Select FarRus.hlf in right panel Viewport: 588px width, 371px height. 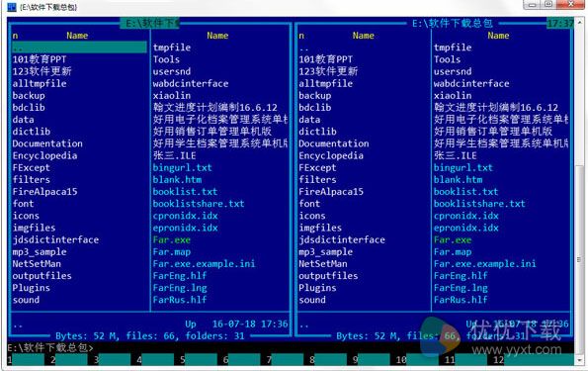coord(461,300)
